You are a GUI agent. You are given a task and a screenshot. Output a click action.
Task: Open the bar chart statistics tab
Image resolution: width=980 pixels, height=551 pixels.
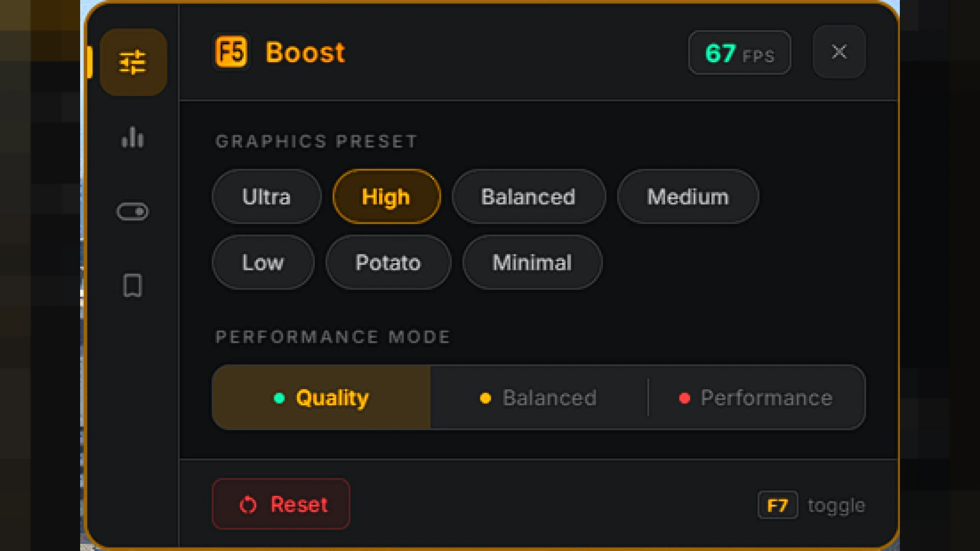133,137
